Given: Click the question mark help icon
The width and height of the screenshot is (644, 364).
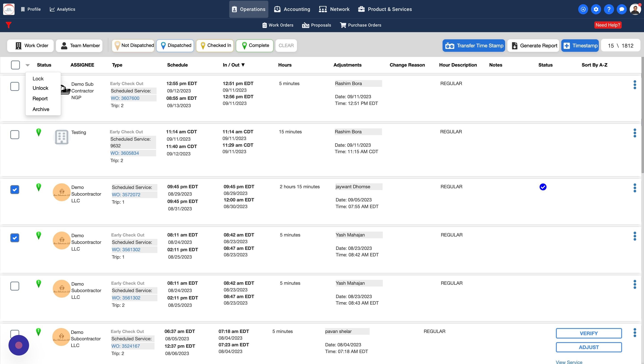Looking at the screenshot, I should [609, 9].
